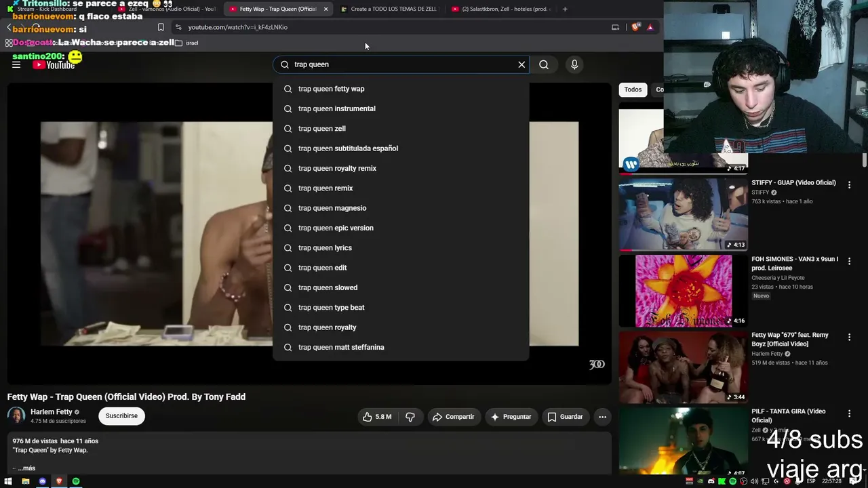Open the taskbar clock showing 22:57:28
Image resolution: width=868 pixels, height=488 pixels.
[x=831, y=481]
